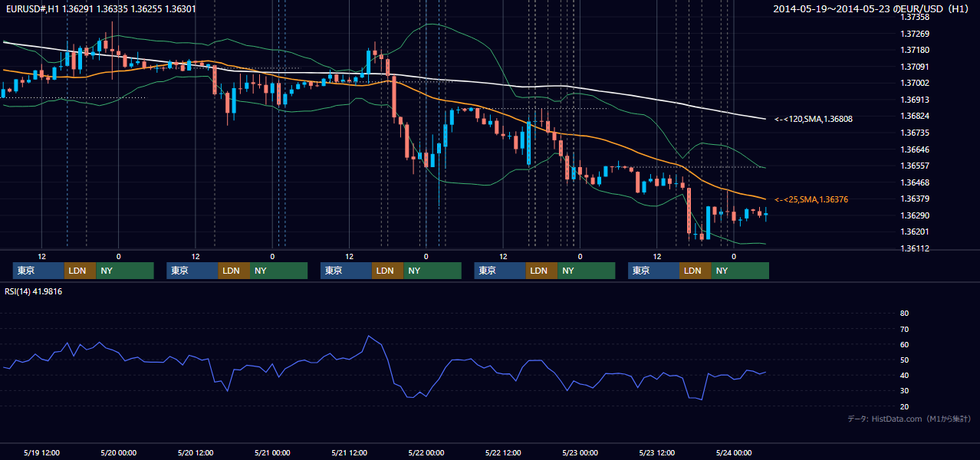This screenshot has width=980, height=460.
Task: Click price axis value 1.37180
Action: tap(915, 50)
